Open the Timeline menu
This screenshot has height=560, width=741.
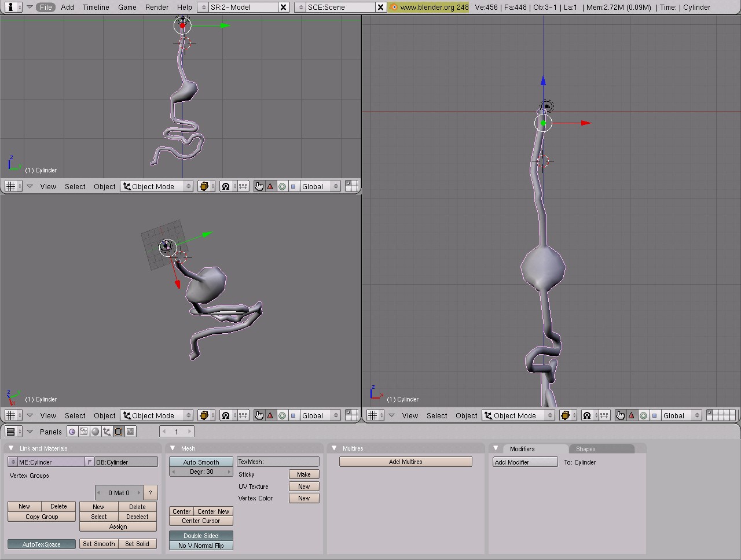(x=96, y=8)
